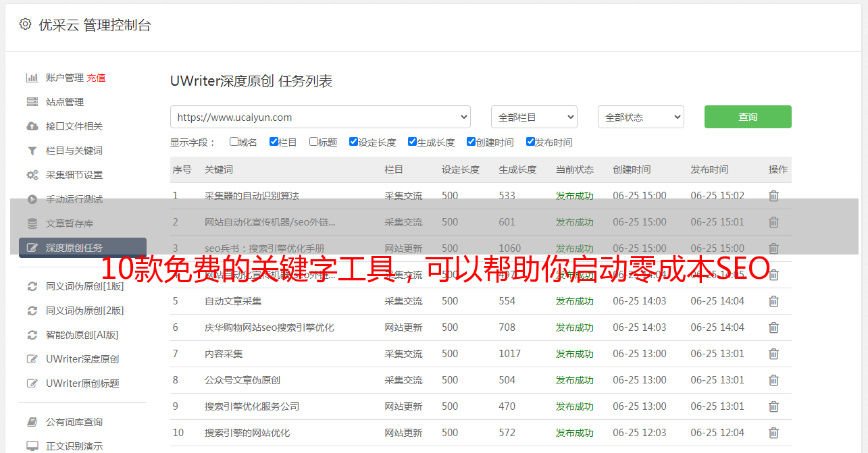Toggle the 域名 field checkbox
The image size is (868, 453).
(x=234, y=142)
